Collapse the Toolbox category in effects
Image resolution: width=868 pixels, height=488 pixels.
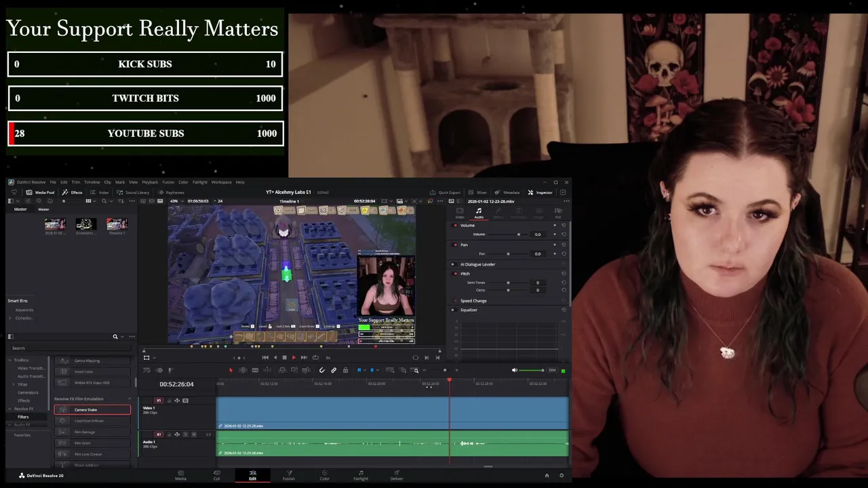(9, 360)
